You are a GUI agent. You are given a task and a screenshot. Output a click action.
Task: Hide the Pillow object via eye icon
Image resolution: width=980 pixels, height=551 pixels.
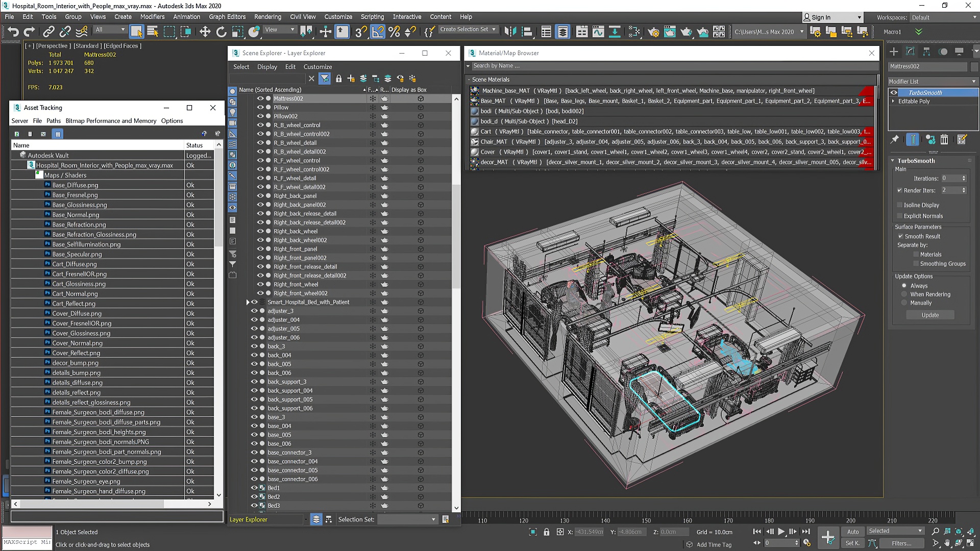point(260,108)
